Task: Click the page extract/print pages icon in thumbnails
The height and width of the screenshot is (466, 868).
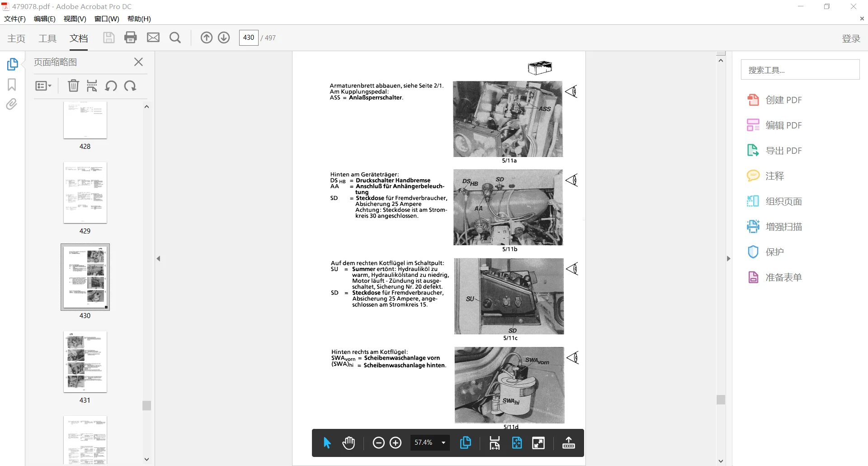Action: coord(92,86)
